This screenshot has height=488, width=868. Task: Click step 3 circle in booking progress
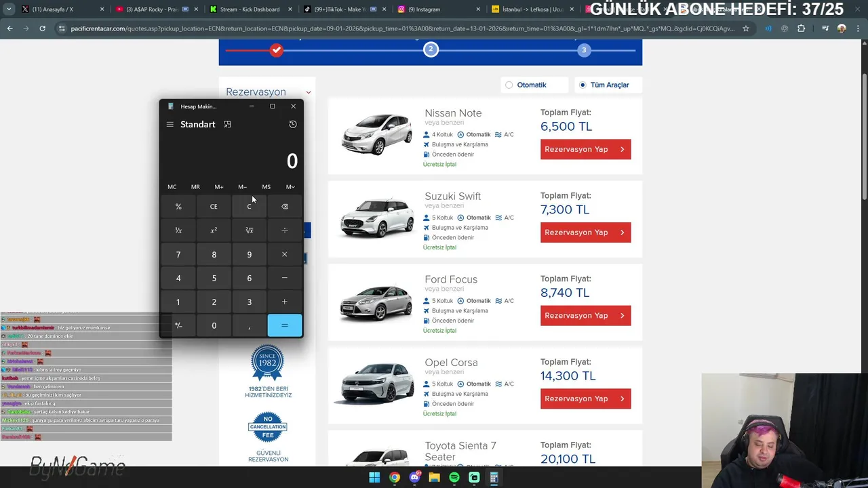point(584,49)
